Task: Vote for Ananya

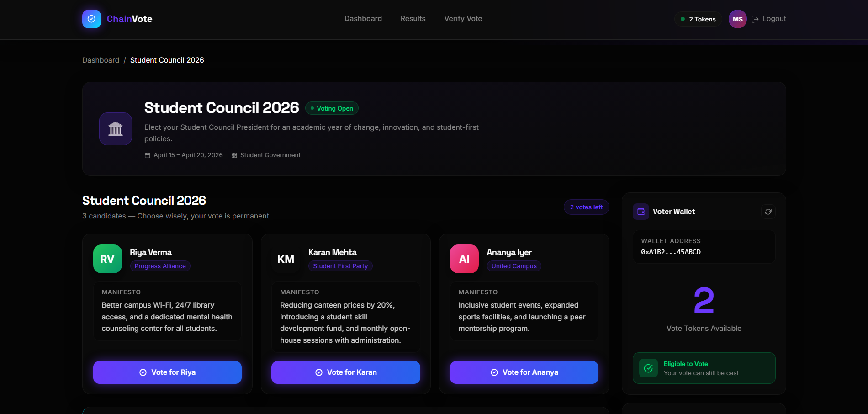Action: (x=524, y=372)
